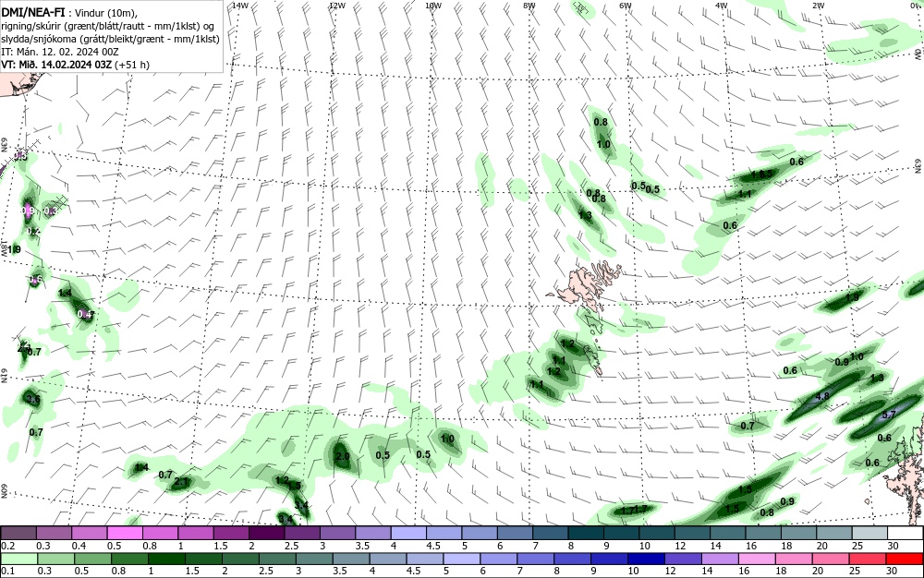The height and width of the screenshot is (578, 924).
Task: Click the 'slydda/snjókoma' legend description line
Action: point(111,39)
